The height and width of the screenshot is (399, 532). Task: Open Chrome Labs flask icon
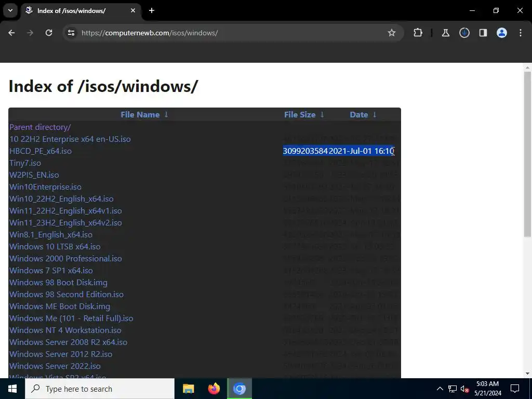tap(446, 33)
